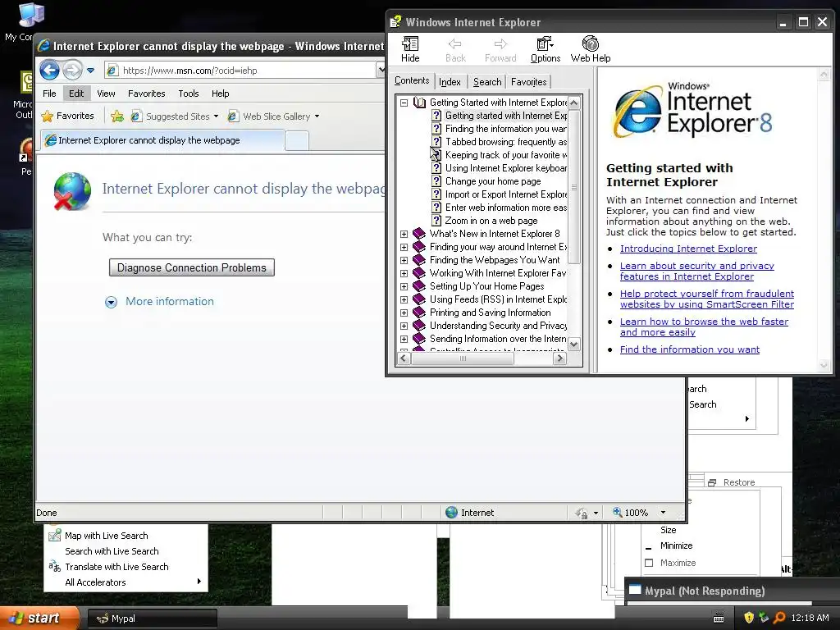This screenshot has height=630, width=840.
Task: Click the IE browser Back navigation button
Action: [49, 71]
